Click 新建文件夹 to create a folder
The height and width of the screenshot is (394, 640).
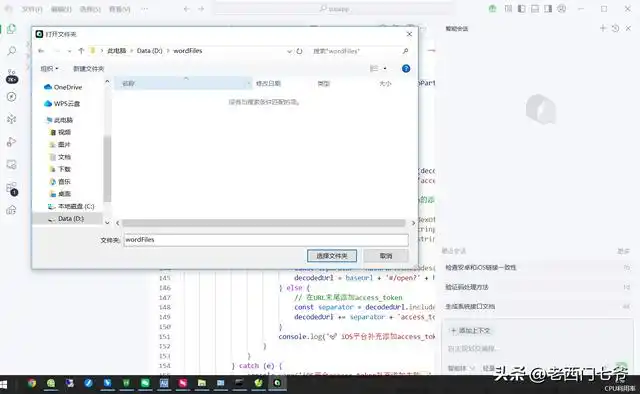(x=89, y=69)
